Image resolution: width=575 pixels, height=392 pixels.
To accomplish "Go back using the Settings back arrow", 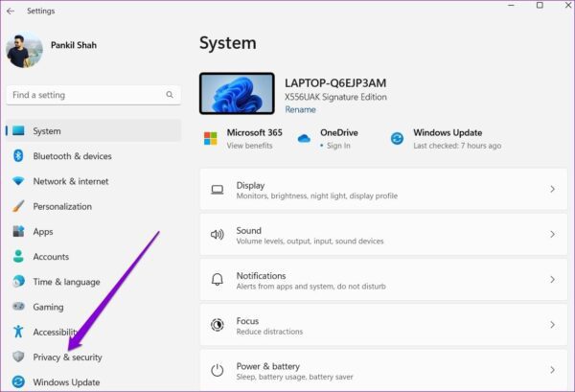I will click(11, 11).
